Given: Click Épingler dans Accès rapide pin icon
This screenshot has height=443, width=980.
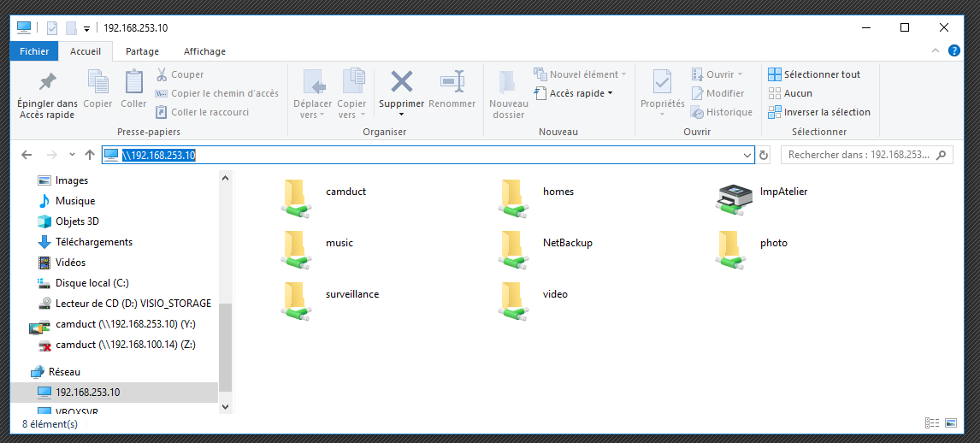Looking at the screenshot, I should coord(47,82).
